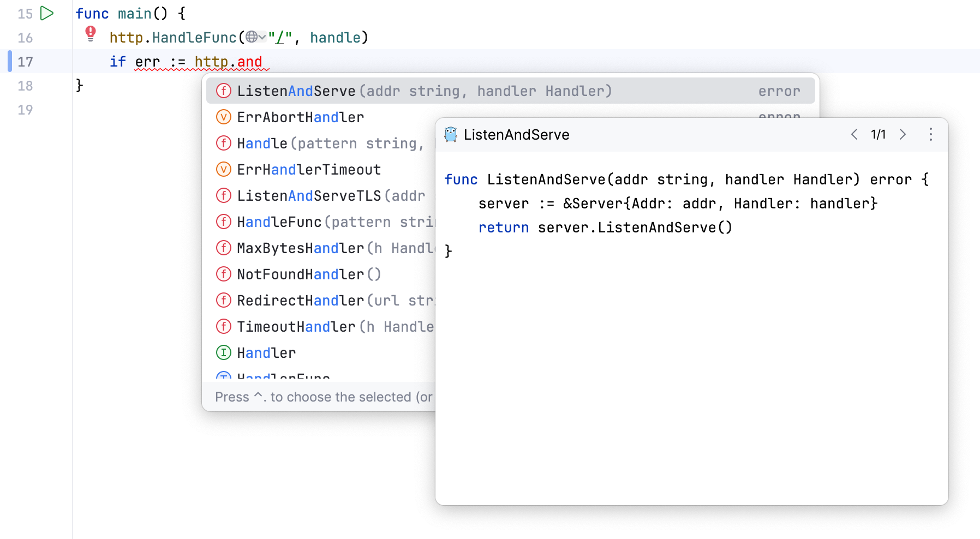The image size is (980, 539).
Task: Choose ListenAndServeTLS from suggestions
Action: (x=309, y=196)
